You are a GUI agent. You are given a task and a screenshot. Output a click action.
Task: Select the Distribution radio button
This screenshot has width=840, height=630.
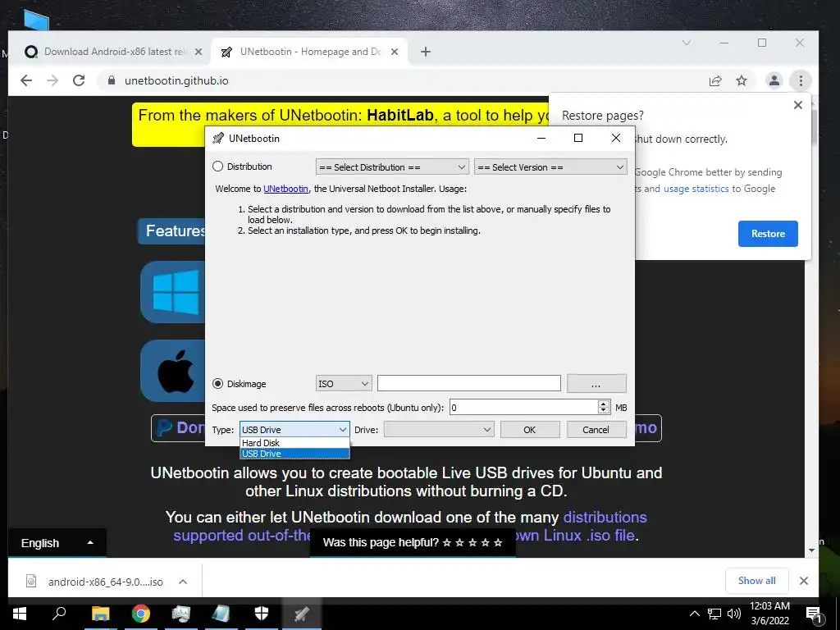pyautogui.click(x=217, y=167)
